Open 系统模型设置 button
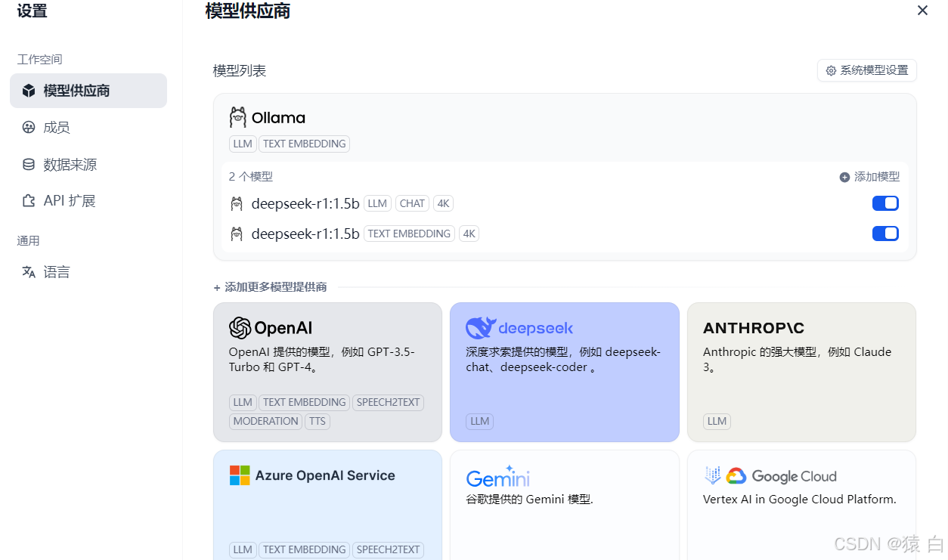This screenshot has width=948, height=560. [867, 70]
